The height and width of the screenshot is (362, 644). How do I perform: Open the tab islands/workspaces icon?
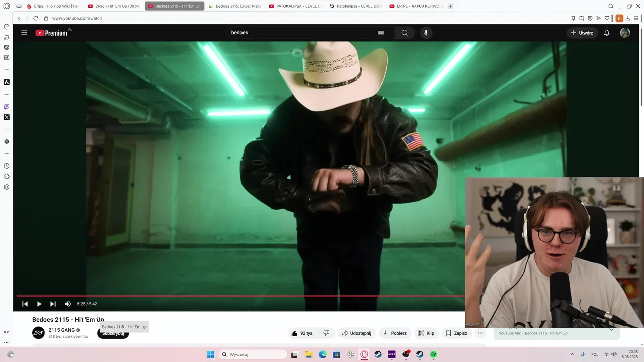coord(19,6)
